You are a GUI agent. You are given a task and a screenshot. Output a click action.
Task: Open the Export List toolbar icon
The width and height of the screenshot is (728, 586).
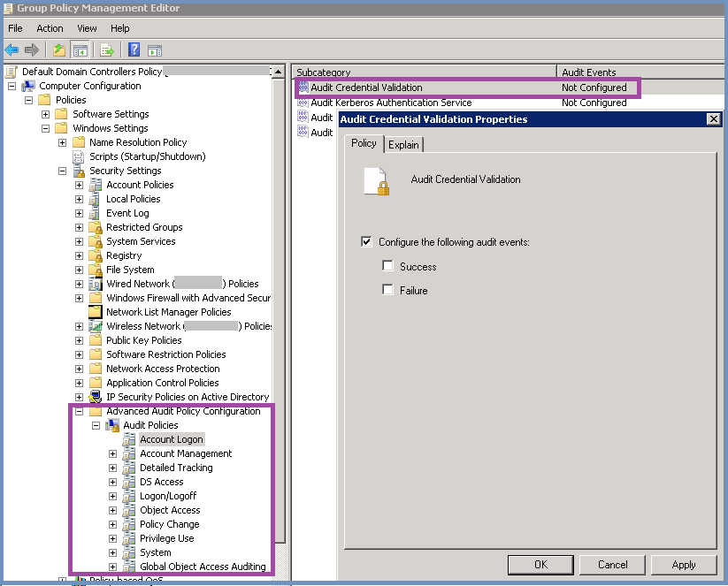(105, 49)
